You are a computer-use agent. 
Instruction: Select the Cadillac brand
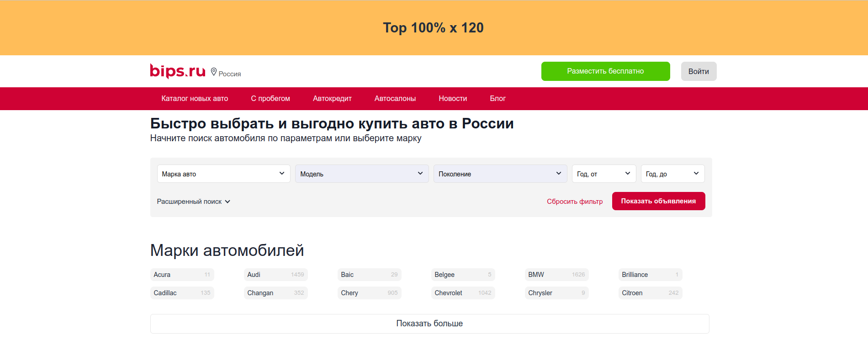(182, 293)
